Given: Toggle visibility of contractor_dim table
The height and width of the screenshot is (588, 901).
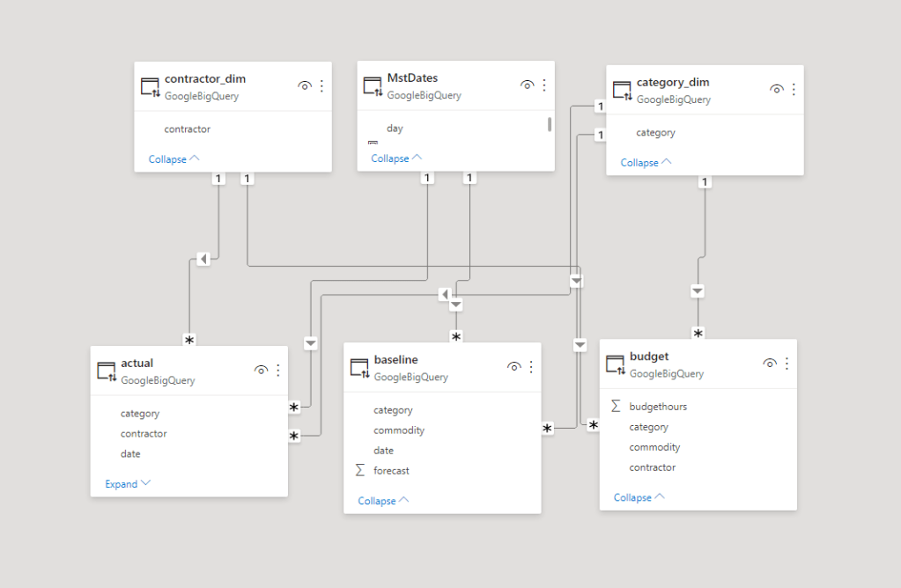Looking at the screenshot, I should point(305,86).
